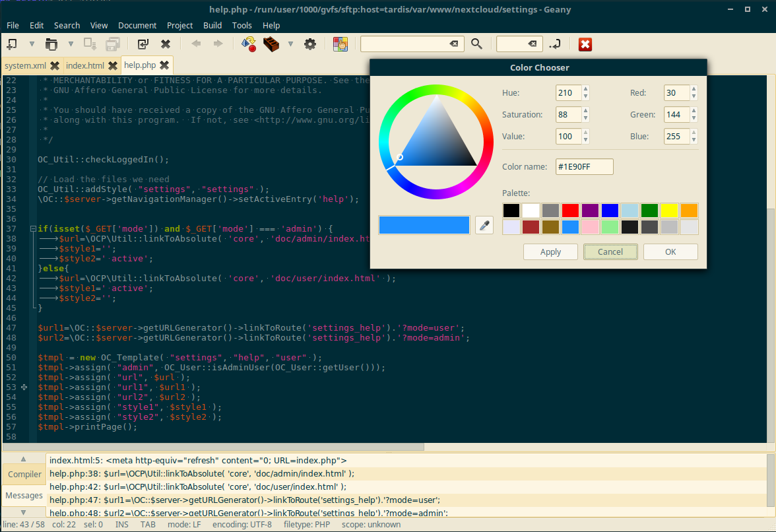The image size is (776, 532).
Task: Open the Document menu
Action: (x=137, y=26)
